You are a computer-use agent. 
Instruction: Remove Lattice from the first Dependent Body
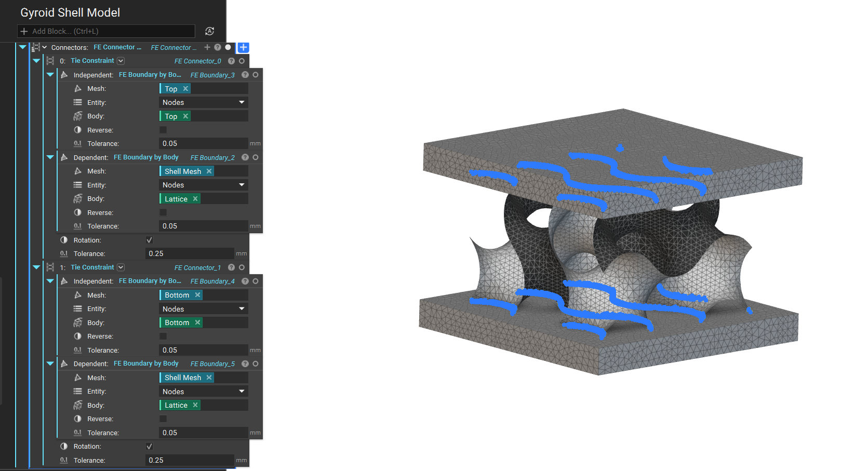point(195,199)
